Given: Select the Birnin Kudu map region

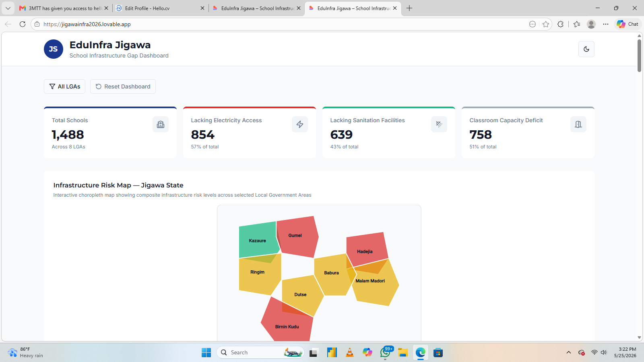Looking at the screenshot, I should pyautogui.click(x=287, y=322).
